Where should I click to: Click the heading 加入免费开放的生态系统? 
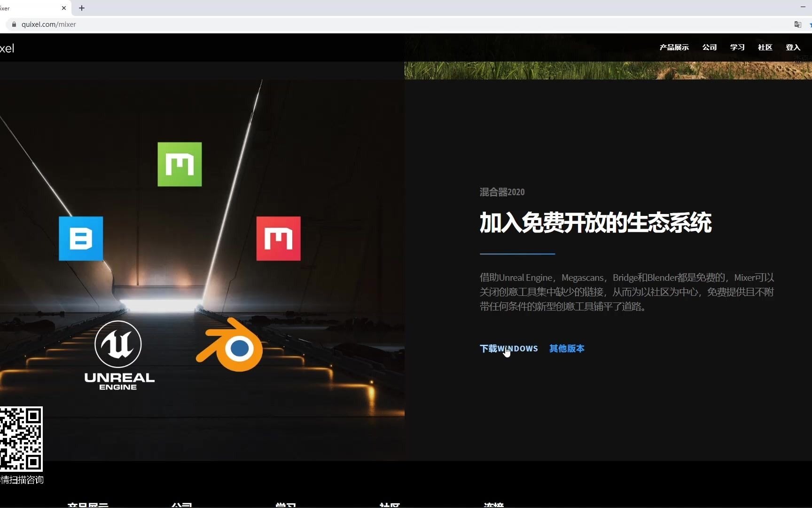[595, 222]
